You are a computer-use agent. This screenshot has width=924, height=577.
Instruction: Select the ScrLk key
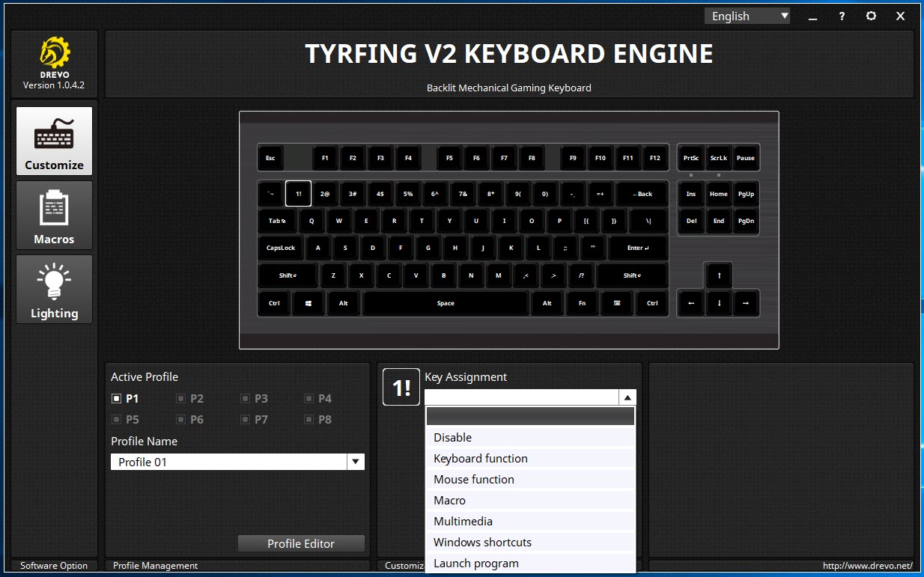click(x=719, y=158)
